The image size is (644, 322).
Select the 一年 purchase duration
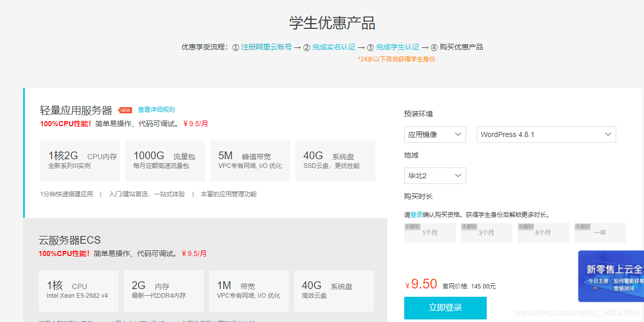click(x=600, y=233)
